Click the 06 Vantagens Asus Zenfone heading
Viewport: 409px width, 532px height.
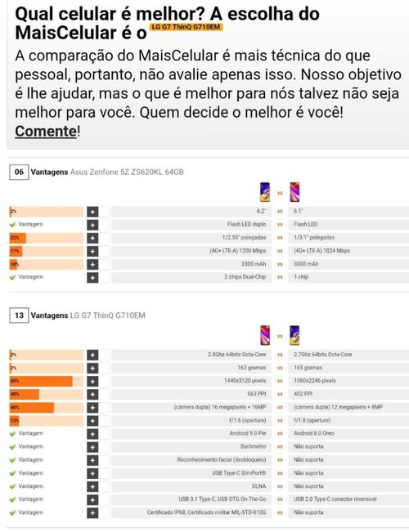[97, 172]
